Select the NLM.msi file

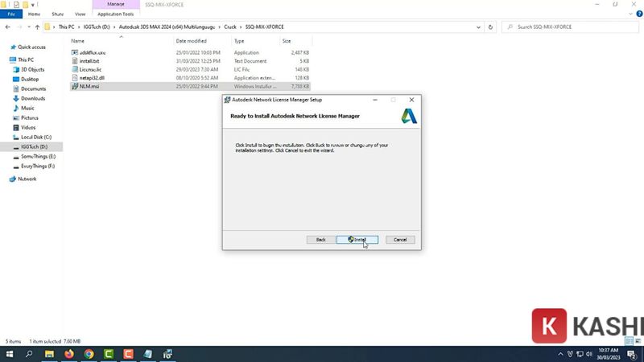[x=89, y=85]
